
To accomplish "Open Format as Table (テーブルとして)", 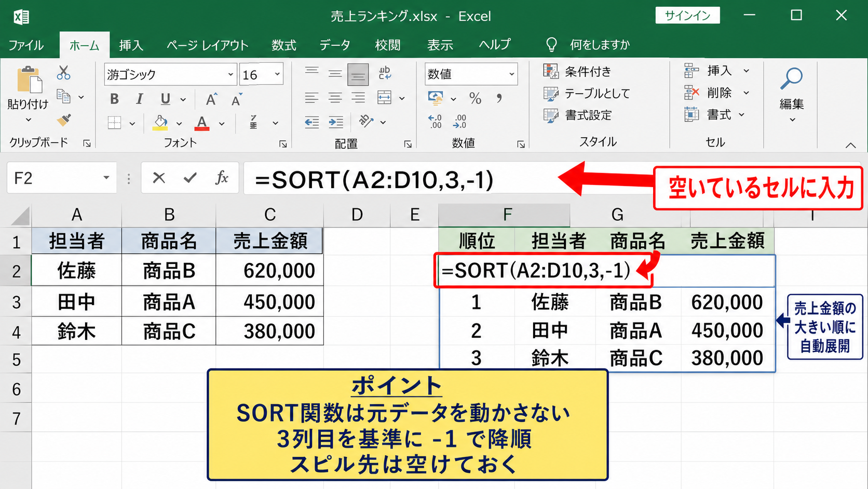I will (x=586, y=94).
